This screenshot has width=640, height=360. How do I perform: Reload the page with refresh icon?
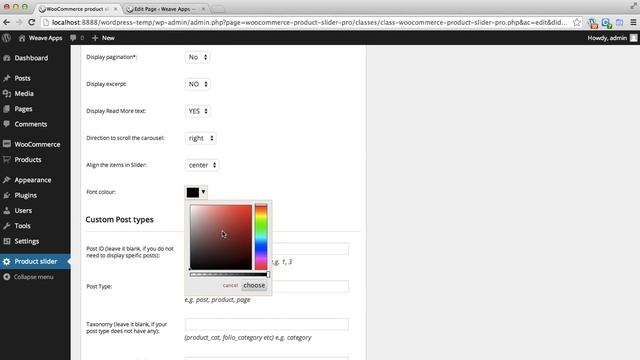point(31,22)
